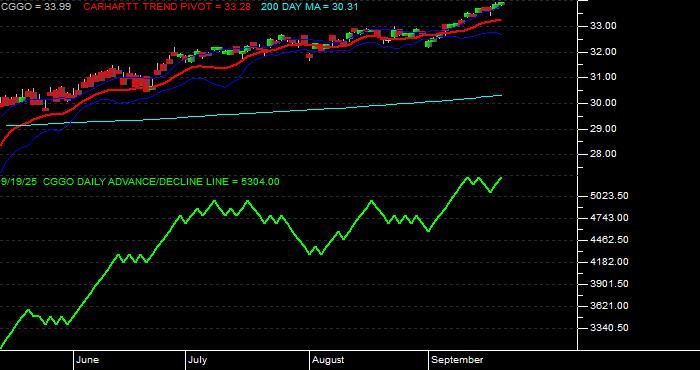This screenshot has height=370, width=700.
Task: Select the 200 DAY MA = 30.31 label
Action: (x=309, y=7)
